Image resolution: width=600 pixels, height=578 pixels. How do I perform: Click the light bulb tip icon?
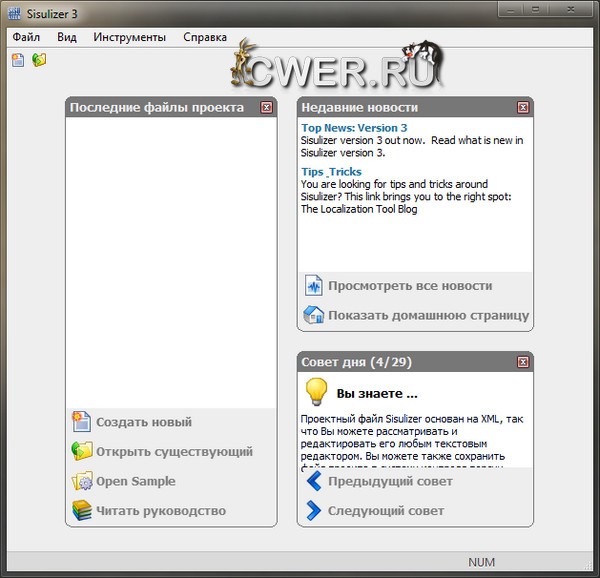pos(316,392)
